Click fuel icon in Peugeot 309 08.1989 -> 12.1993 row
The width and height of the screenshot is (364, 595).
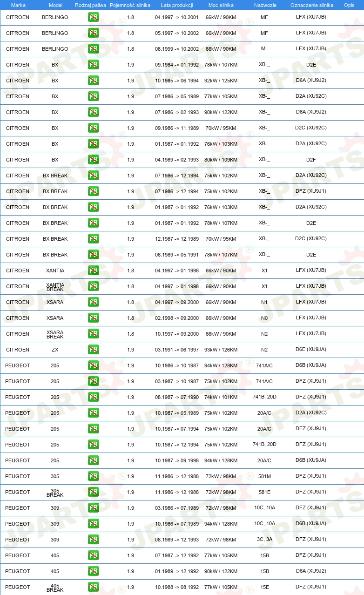(93, 540)
